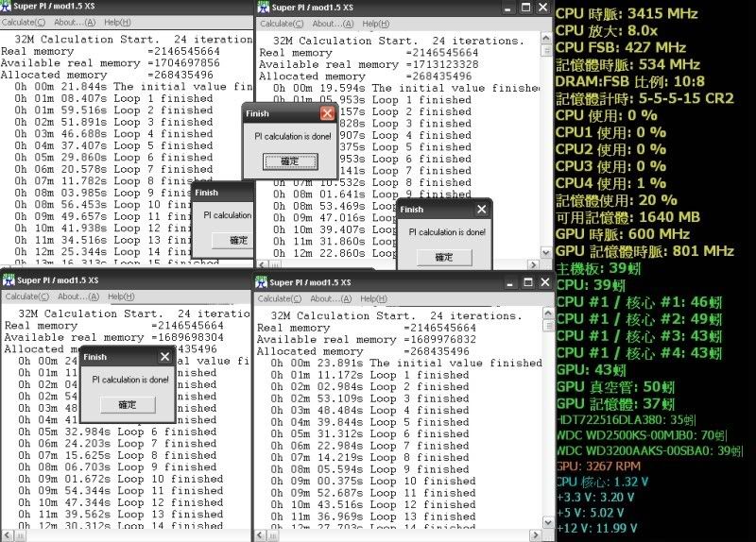The height and width of the screenshot is (542, 756).
Task: Close the Finish dialog covering the 1689698304 window
Action: pos(164,357)
